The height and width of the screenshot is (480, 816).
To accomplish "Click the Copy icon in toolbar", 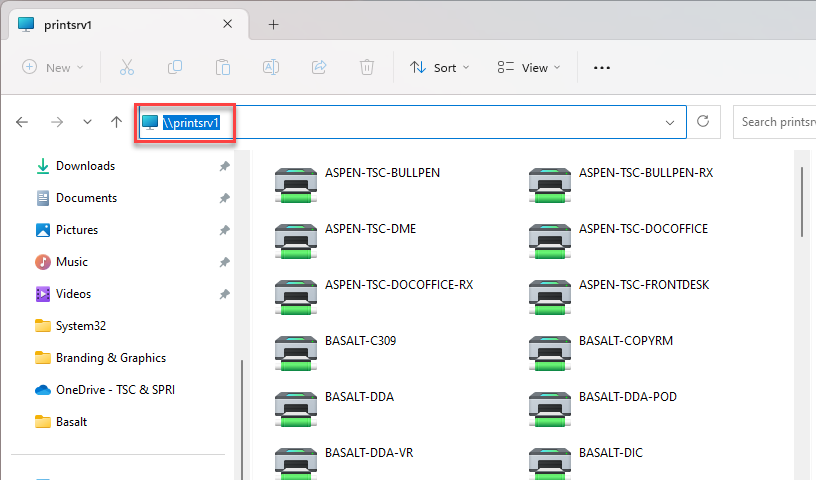I will (175, 67).
